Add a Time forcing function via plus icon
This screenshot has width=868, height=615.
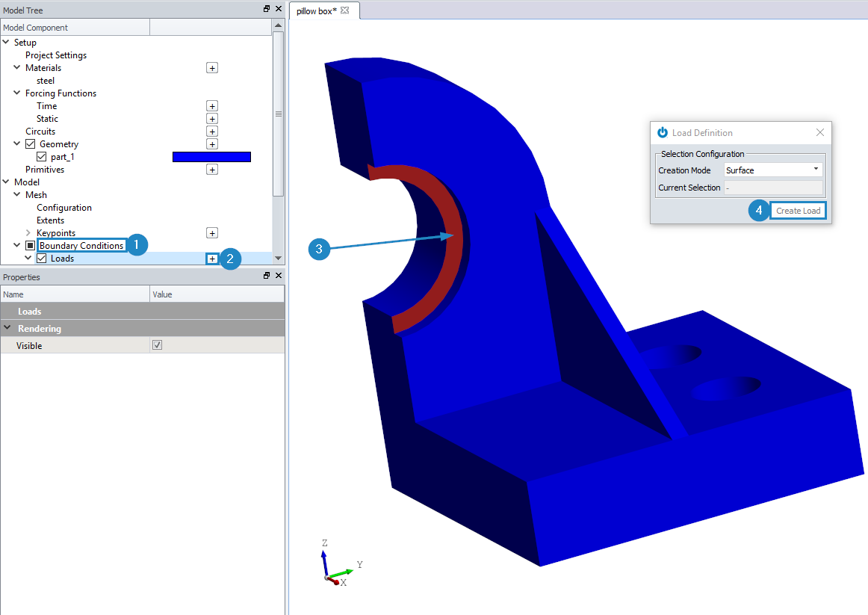pyautogui.click(x=212, y=106)
